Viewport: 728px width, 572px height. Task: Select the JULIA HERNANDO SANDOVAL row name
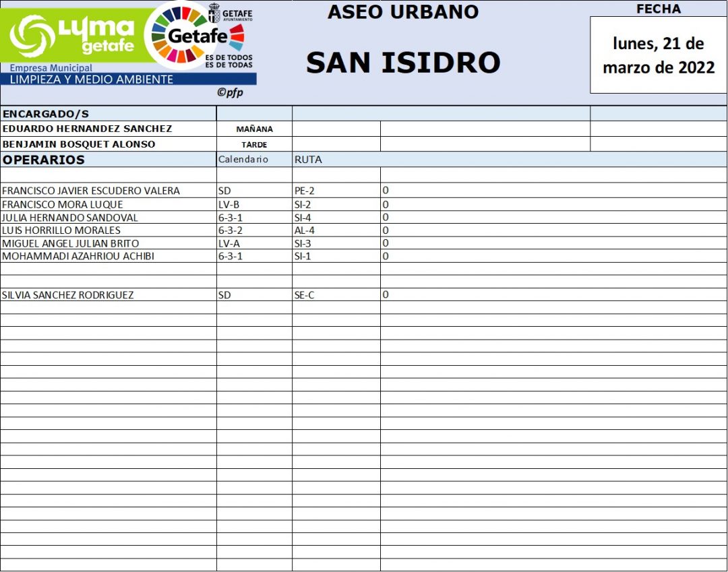[70, 218]
